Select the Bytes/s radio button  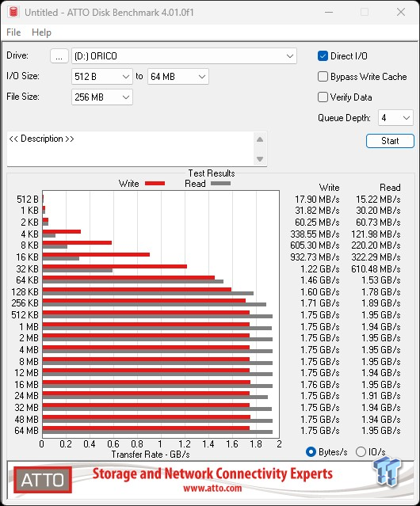coord(311,452)
